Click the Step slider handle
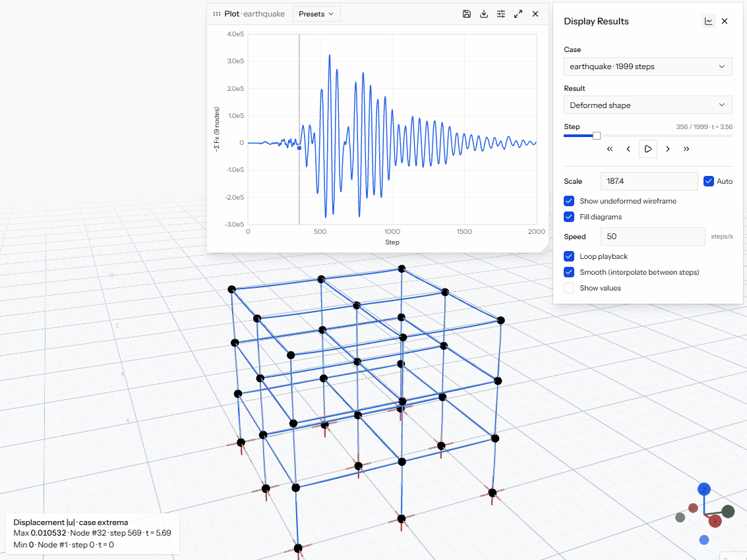 [597, 136]
